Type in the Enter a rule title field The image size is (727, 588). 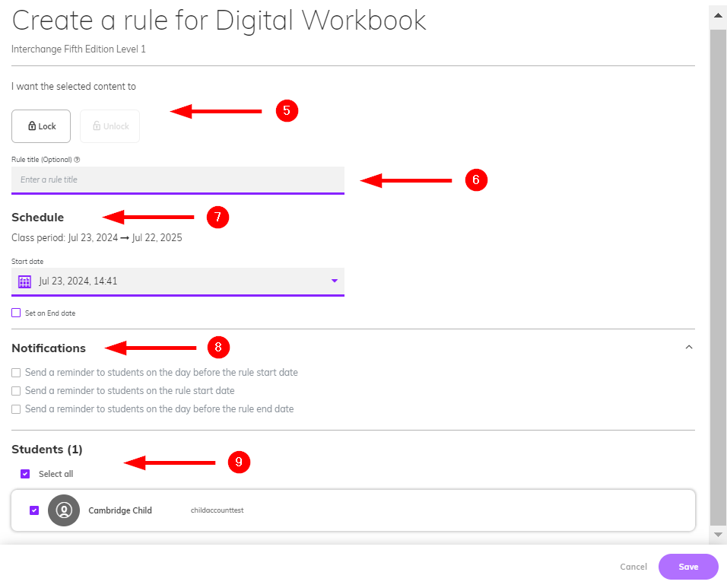(x=177, y=180)
